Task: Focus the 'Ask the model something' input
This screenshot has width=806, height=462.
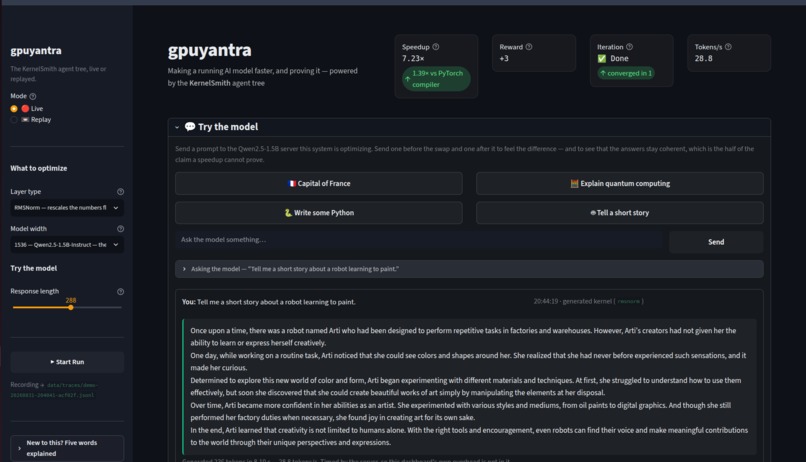Action: tap(419, 240)
